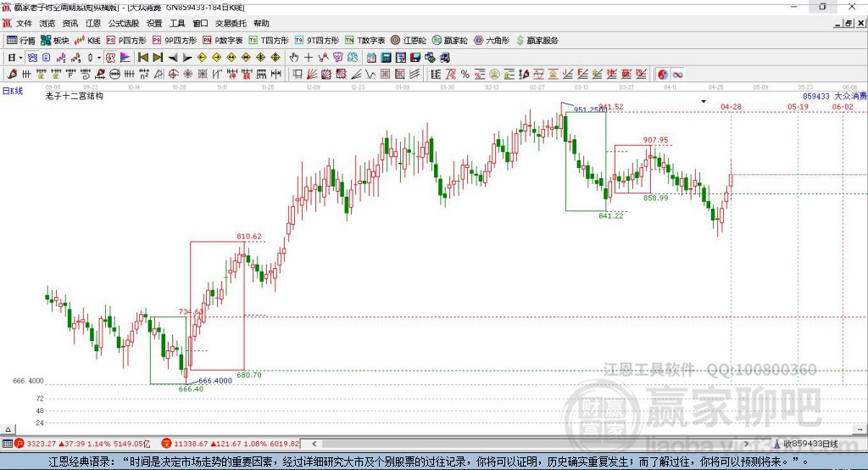Open 赢家服务 service with dollar icon
868x470 pixels.
(x=537, y=41)
